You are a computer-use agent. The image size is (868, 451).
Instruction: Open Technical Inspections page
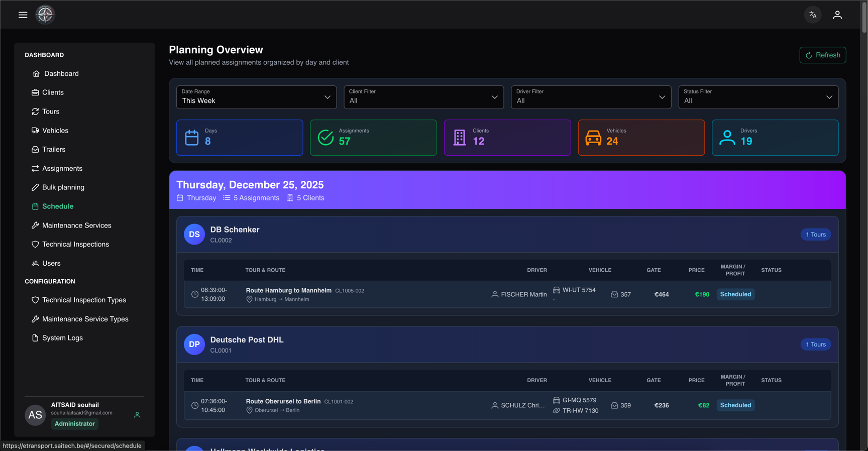tap(75, 245)
